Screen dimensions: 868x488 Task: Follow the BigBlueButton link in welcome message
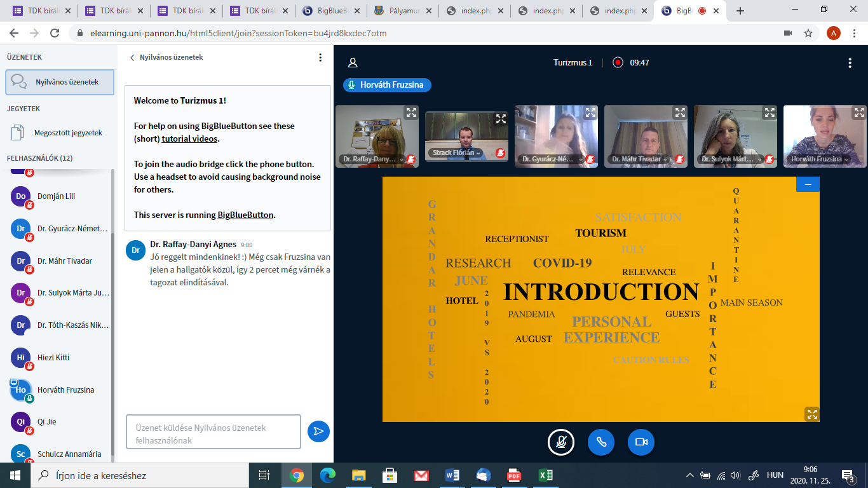pos(245,215)
